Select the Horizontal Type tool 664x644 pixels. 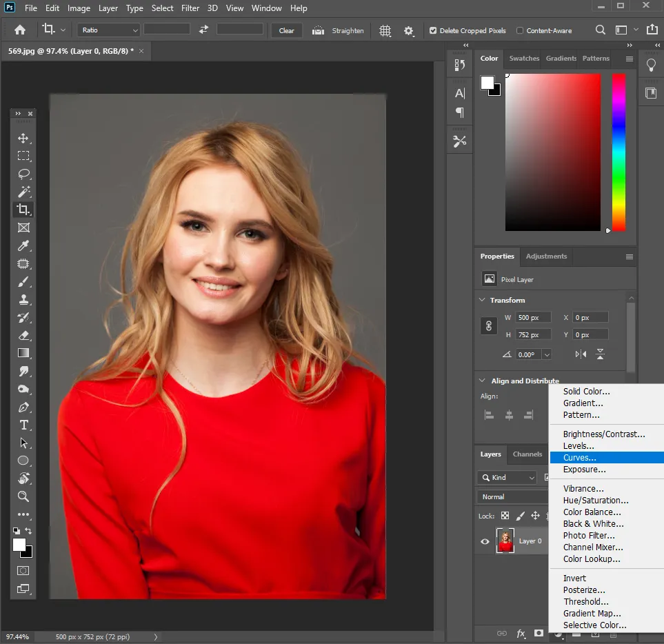click(x=23, y=425)
